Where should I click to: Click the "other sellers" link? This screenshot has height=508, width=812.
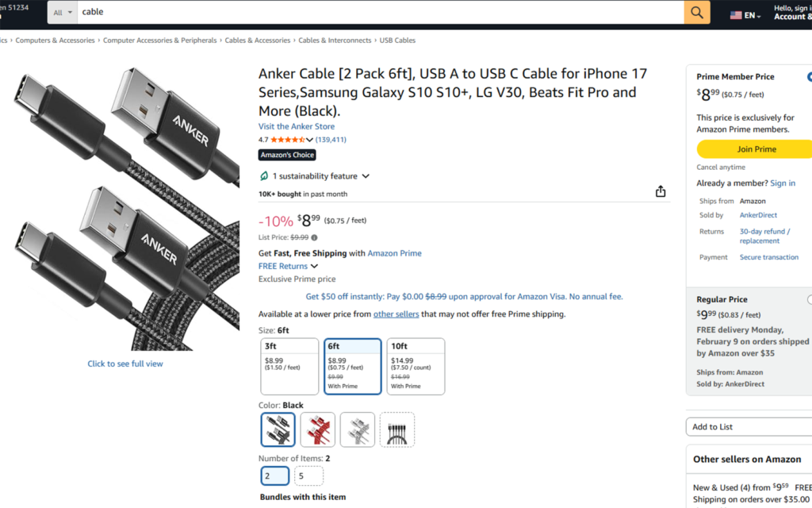[396, 314]
